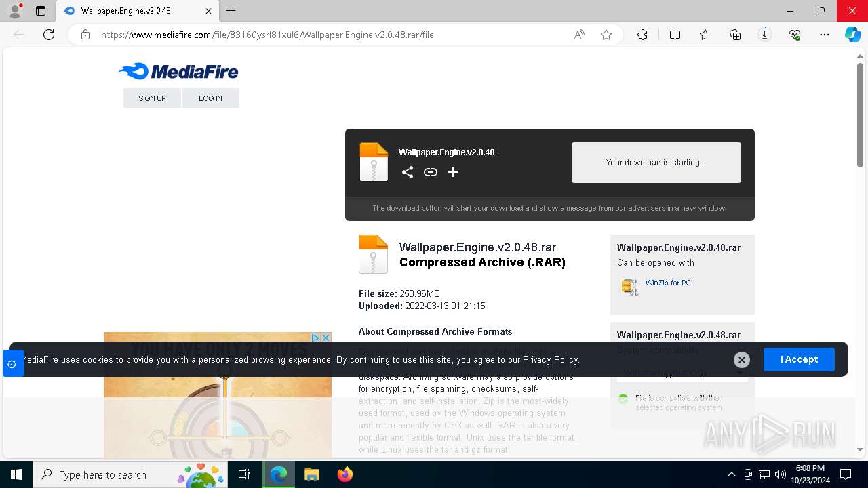Open the Windows Start menu

(x=16, y=474)
